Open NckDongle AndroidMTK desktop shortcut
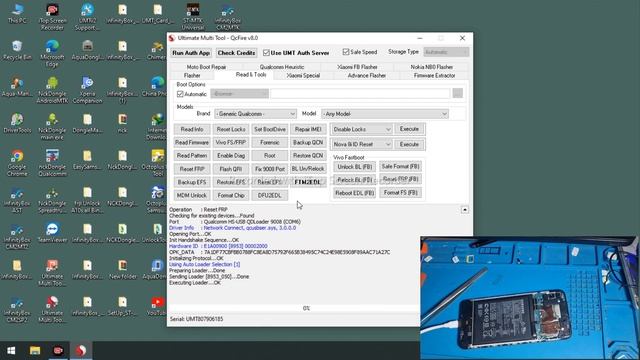 point(52,90)
